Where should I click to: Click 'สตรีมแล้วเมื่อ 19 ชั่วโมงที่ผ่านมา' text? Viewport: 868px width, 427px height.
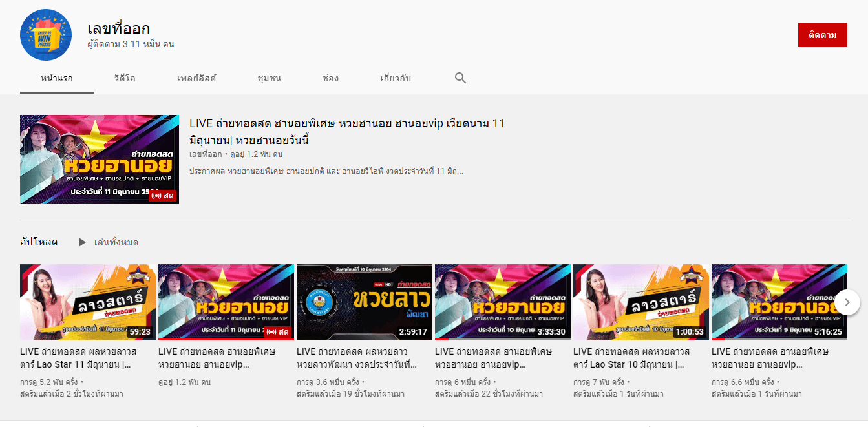pyautogui.click(x=350, y=393)
